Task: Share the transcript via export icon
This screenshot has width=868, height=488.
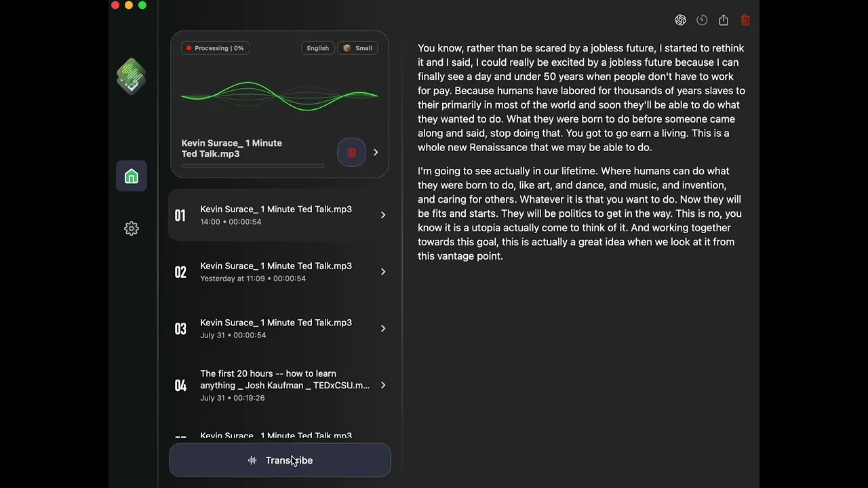Action: pyautogui.click(x=724, y=20)
